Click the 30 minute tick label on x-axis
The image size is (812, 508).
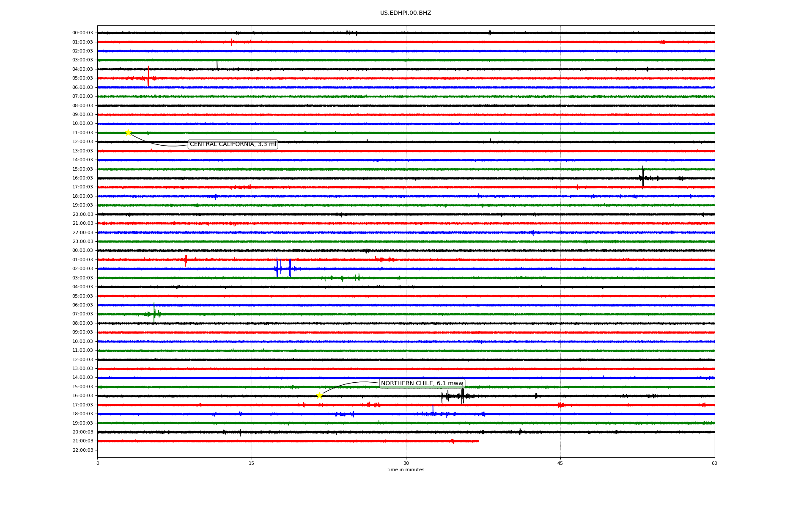click(x=406, y=463)
